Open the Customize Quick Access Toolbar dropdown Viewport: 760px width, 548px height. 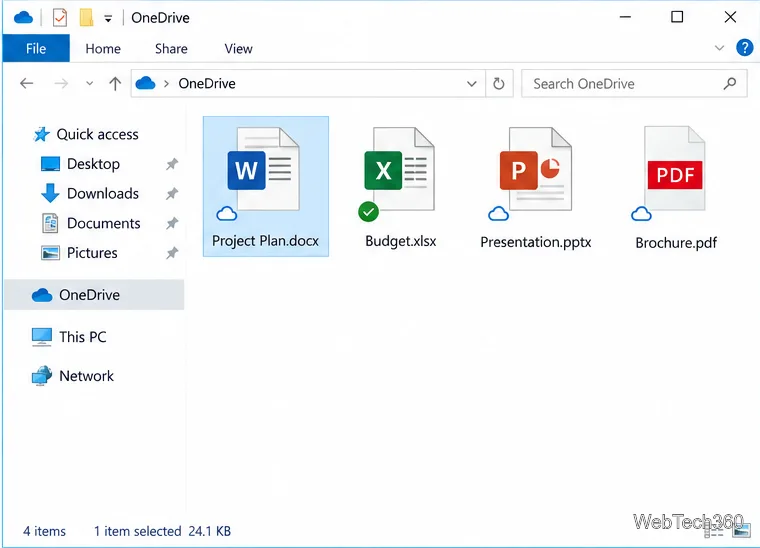108,18
